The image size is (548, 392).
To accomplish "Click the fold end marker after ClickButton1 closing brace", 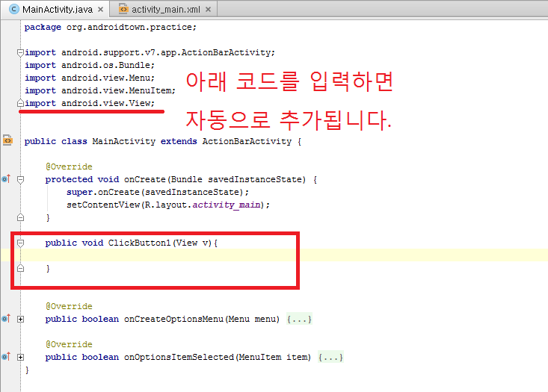I will (21, 268).
